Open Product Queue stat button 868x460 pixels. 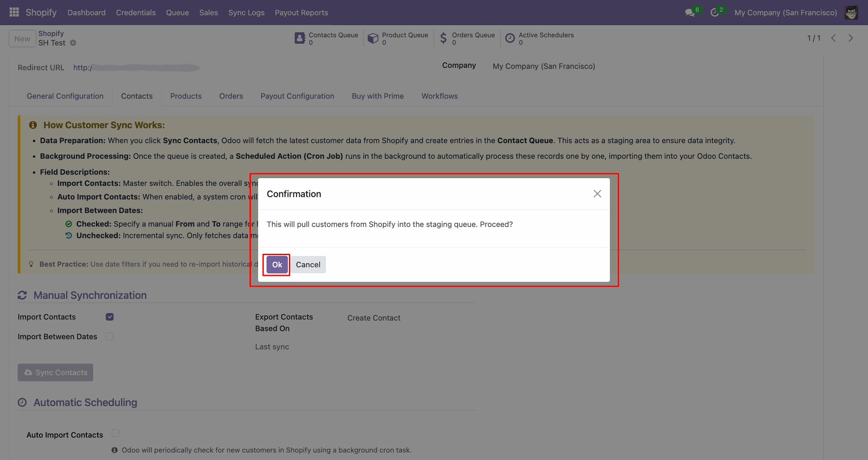[398, 38]
